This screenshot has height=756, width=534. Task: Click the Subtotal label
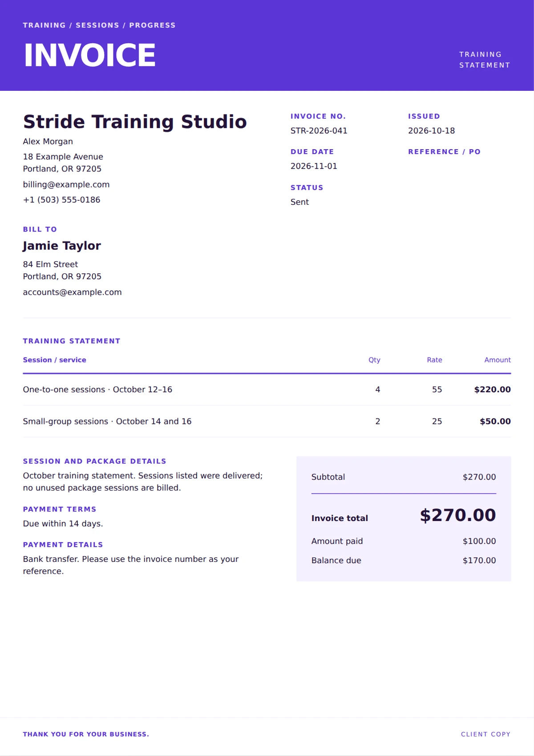(328, 477)
